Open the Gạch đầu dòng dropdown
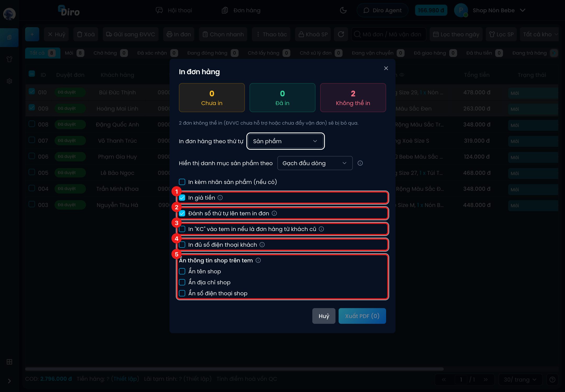 (315, 163)
